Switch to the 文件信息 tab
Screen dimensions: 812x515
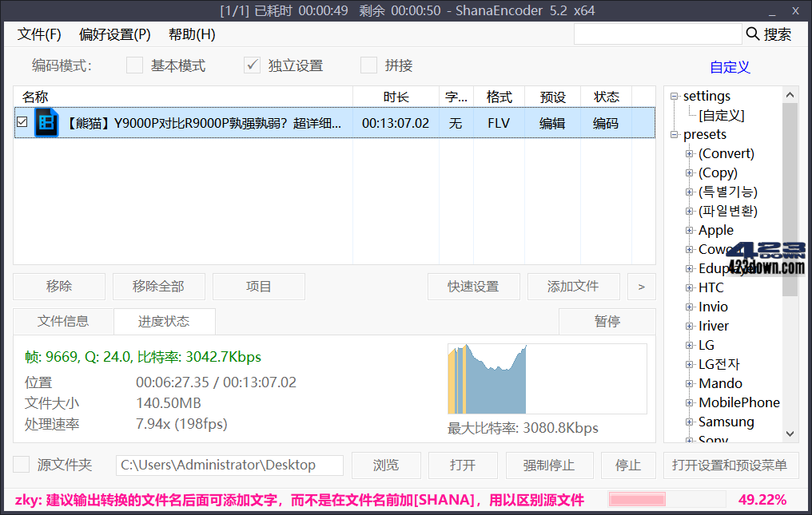coord(63,321)
